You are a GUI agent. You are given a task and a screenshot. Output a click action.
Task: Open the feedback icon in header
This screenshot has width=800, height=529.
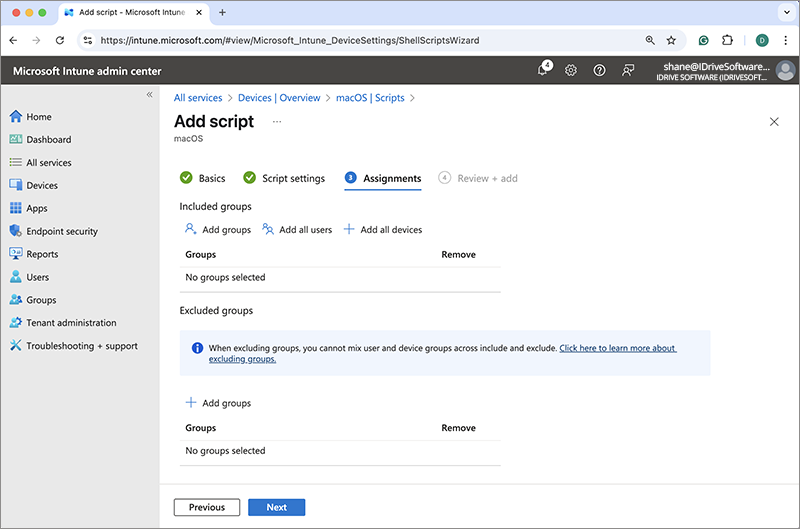pos(627,70)
